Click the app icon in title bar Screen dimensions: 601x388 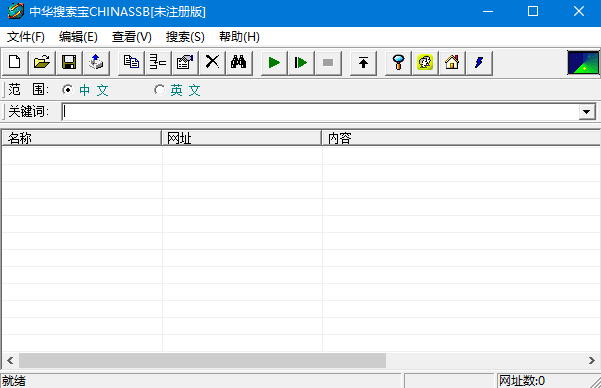click(15, 12)
